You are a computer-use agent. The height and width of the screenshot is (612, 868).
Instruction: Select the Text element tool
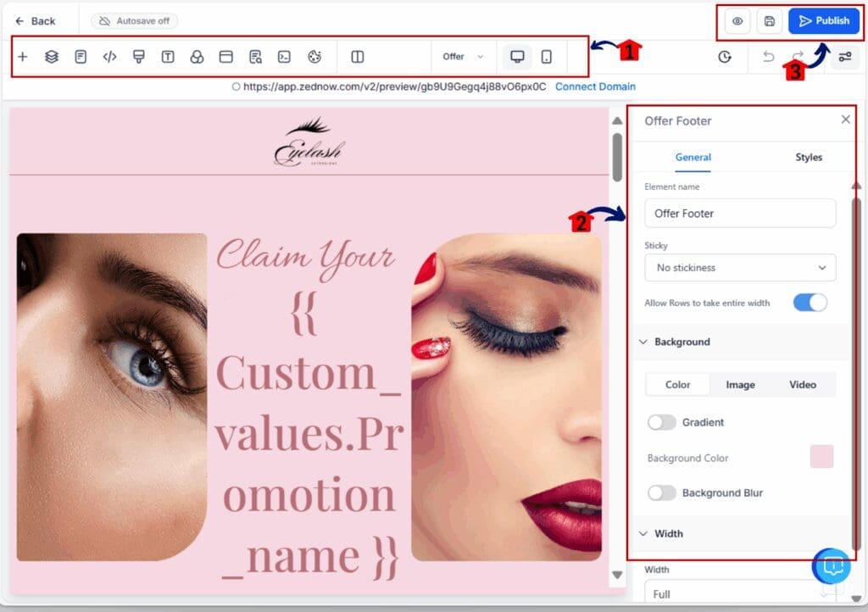point(167,57)
